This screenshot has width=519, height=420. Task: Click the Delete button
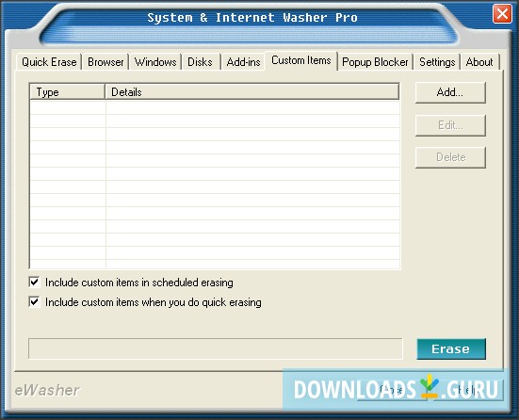[450, 157]
